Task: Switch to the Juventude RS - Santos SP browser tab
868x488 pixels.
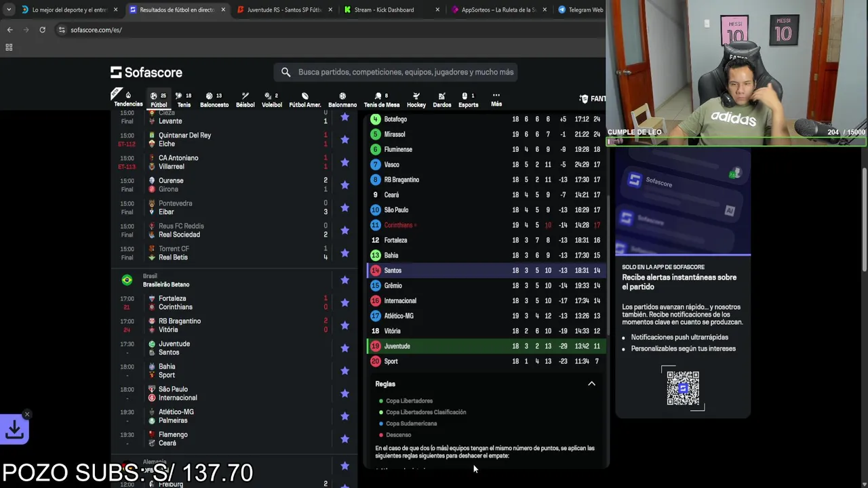Action: pyautogui.click(x=283, y=9)
